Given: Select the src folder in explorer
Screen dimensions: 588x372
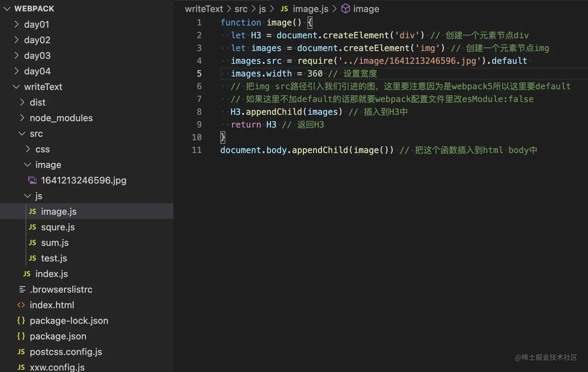Looking at the screenshot, I should pyautogui.click(x=36, y=133).
